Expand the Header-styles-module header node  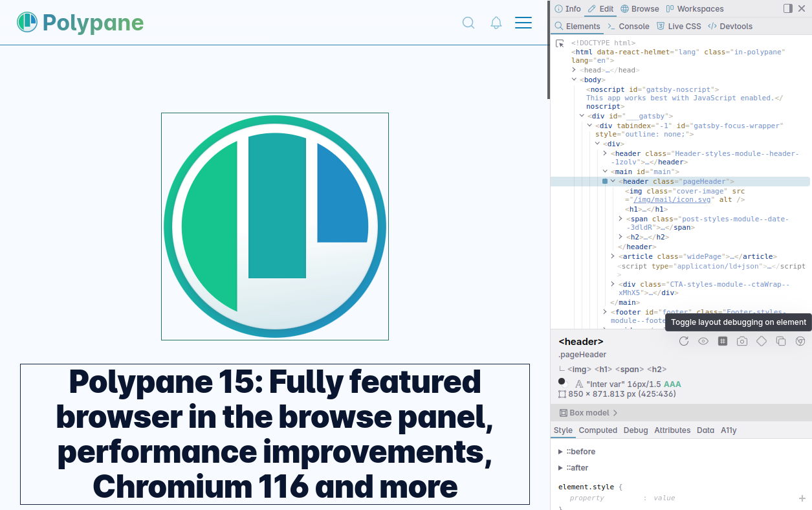pos(605,153)
